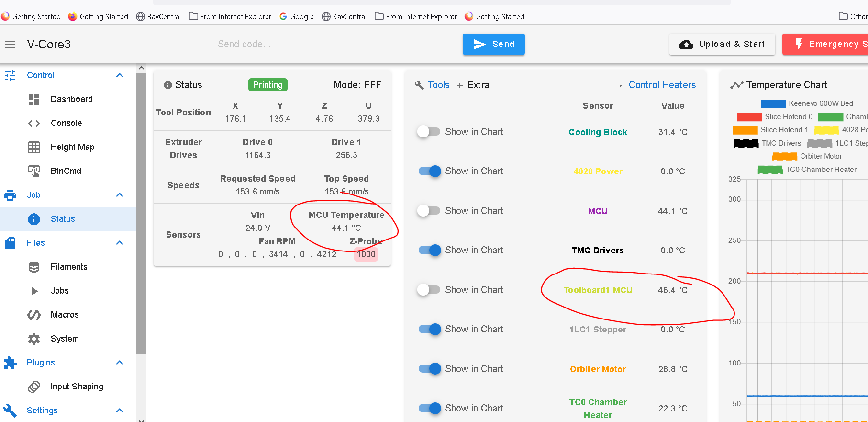Disable Show in Chart for 4028 Power
Screen dimensions: 868x422
click(430, 171)
